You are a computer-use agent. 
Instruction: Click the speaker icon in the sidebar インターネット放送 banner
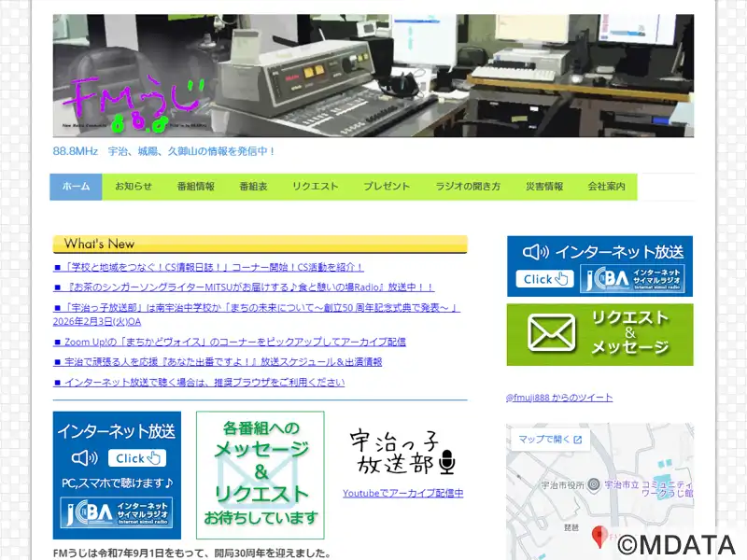(535, 252)
